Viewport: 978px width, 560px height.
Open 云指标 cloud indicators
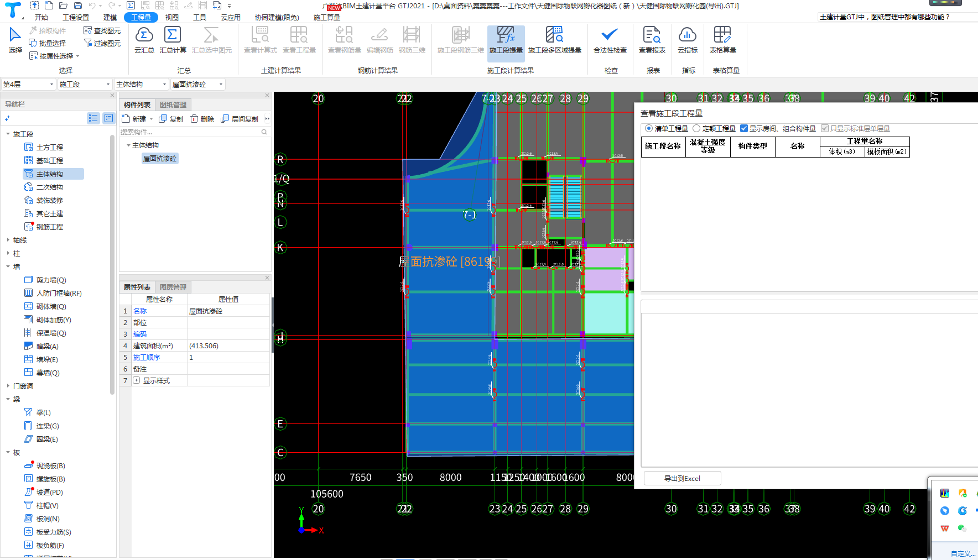[687, 40]
